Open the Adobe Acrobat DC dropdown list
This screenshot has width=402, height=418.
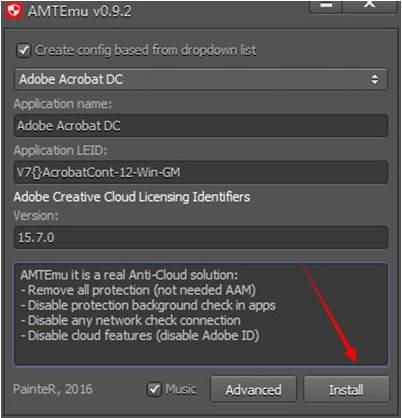tap(201, 79)
